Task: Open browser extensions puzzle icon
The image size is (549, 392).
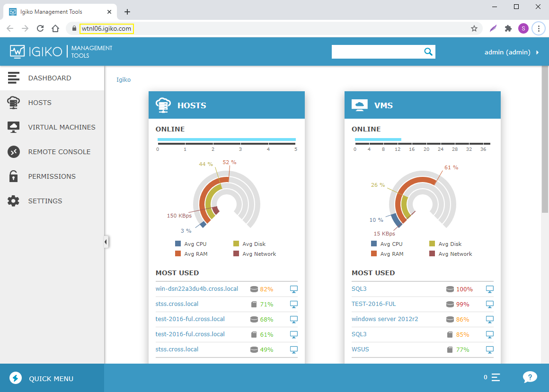Action: pos(508,29)
